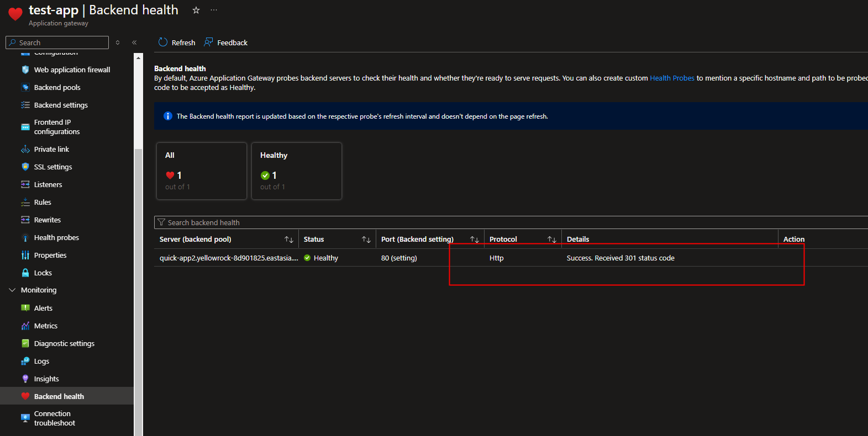This screenshot has width=868, height=436.
Task: Click the Refresh circular arrow icon
Action: [163, 42]
